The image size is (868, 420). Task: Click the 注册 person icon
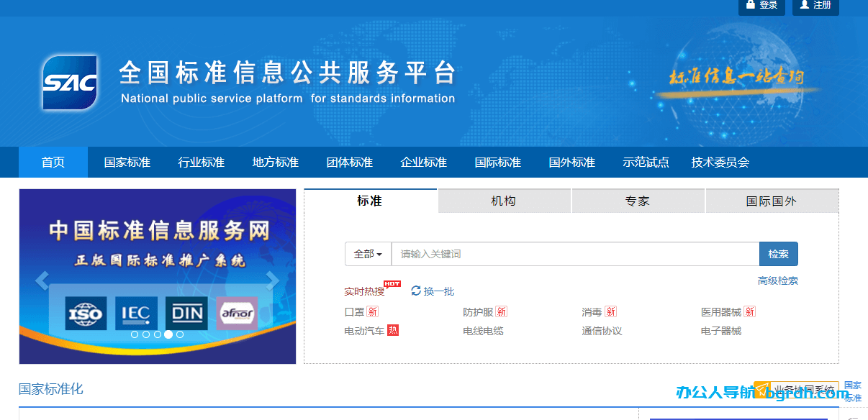(804, 6)
